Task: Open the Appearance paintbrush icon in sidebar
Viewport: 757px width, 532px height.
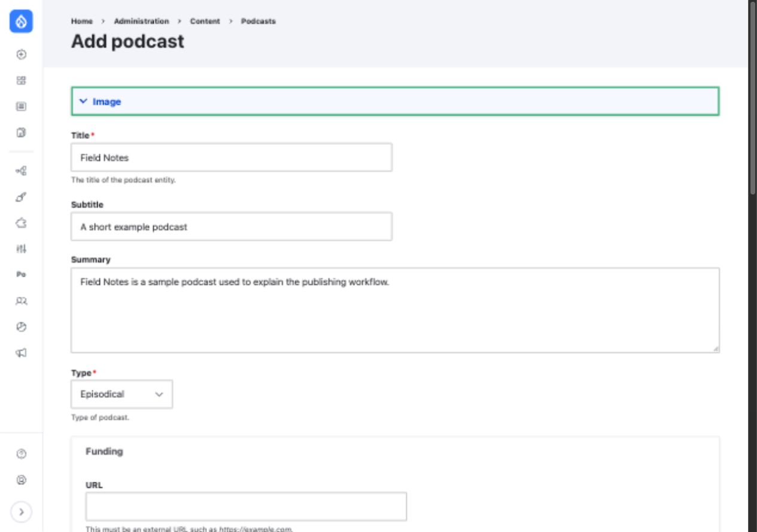Action: tap(21, 196)
